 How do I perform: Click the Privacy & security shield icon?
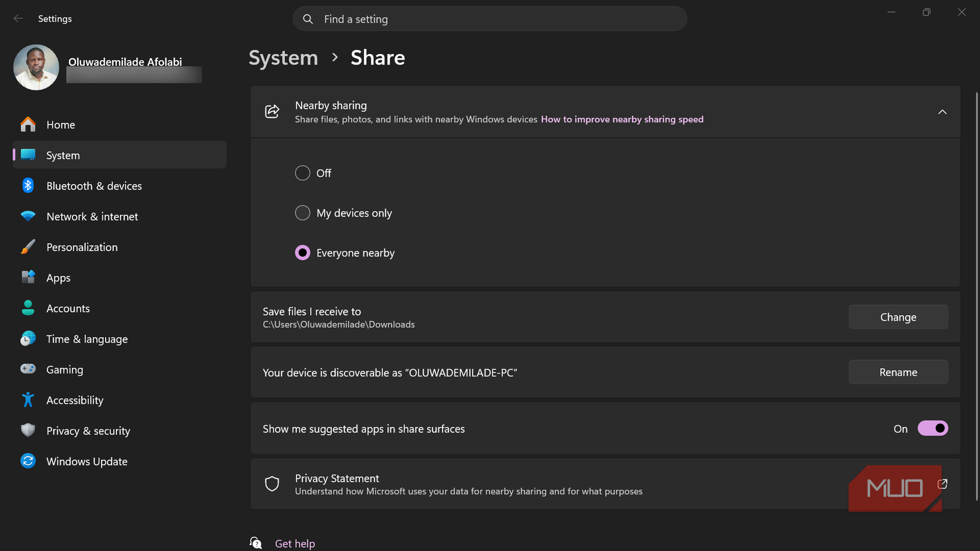28,430
